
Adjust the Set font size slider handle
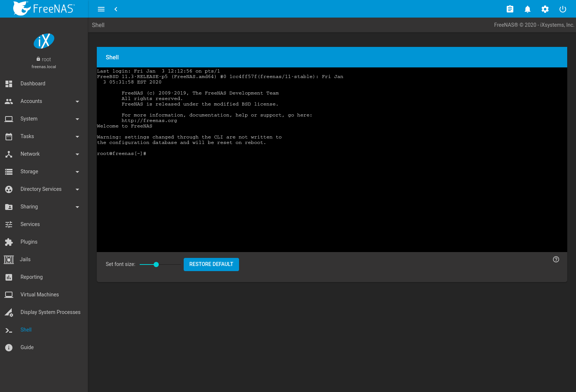point(156,265)
